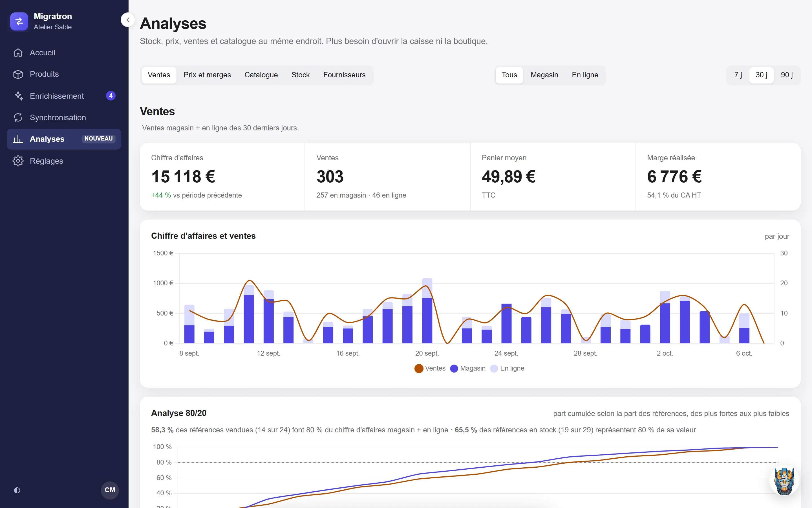Select the 90 j period

click(787, 75)
